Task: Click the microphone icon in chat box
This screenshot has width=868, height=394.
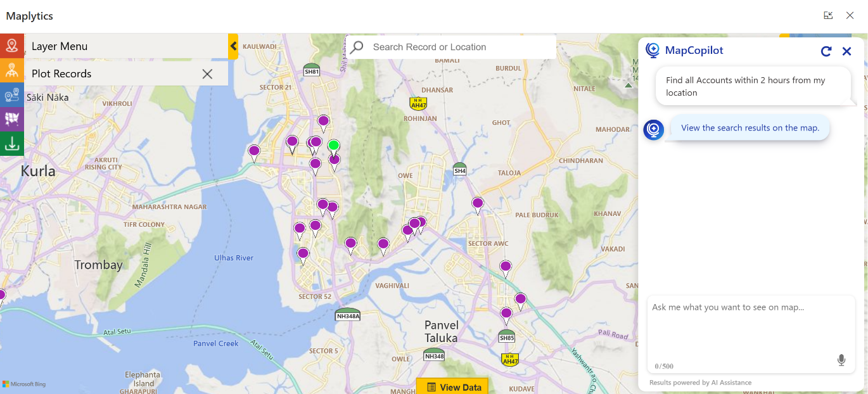Action: (841, 360)
